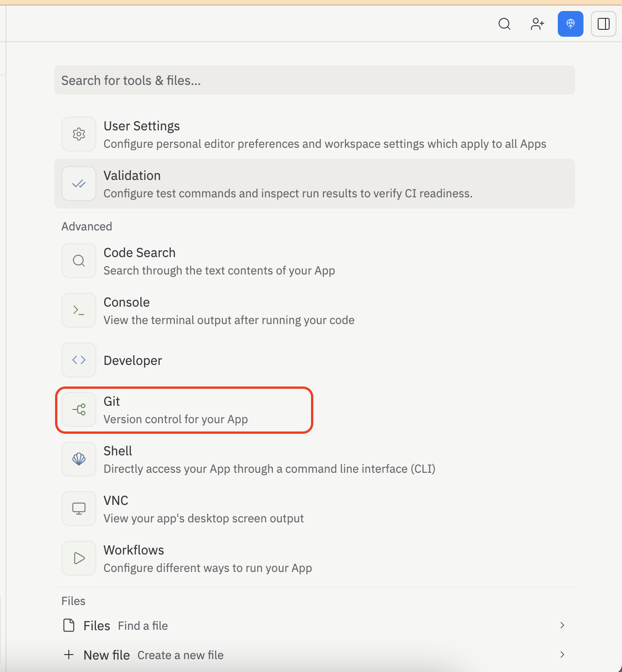Click New file to create a file

106,655
